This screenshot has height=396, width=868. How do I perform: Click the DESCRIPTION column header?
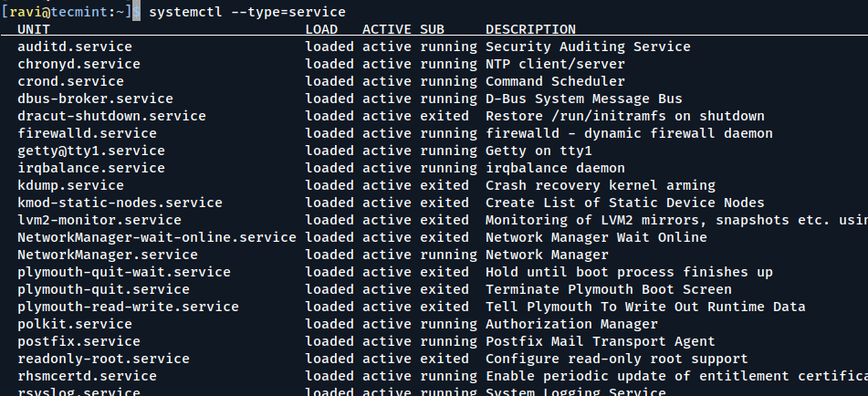pos(530,30)
